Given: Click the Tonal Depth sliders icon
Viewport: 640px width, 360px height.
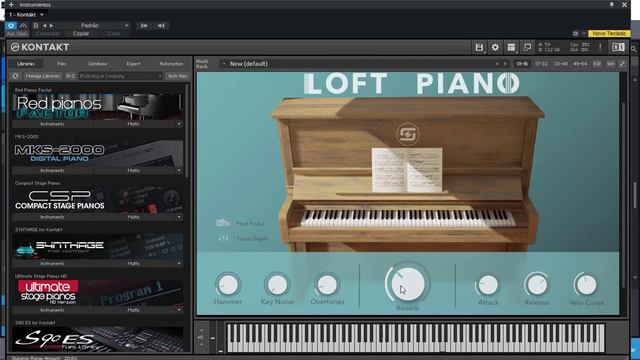Looking at the screenshot, I should pyautogui.click(x=223, y=238).
